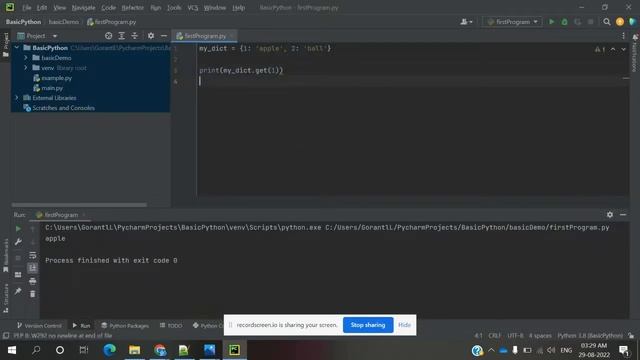Restore layout icon in Run panel

point(18,275)
